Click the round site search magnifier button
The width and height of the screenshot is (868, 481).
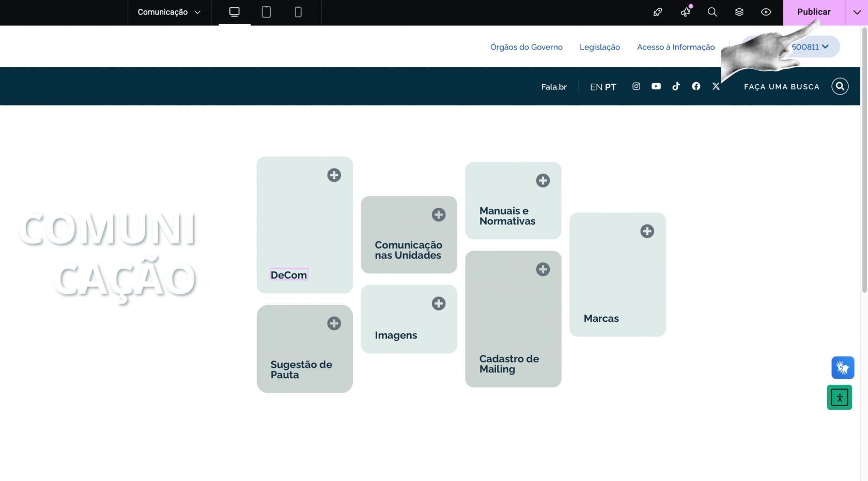click(x=840, y=86)
